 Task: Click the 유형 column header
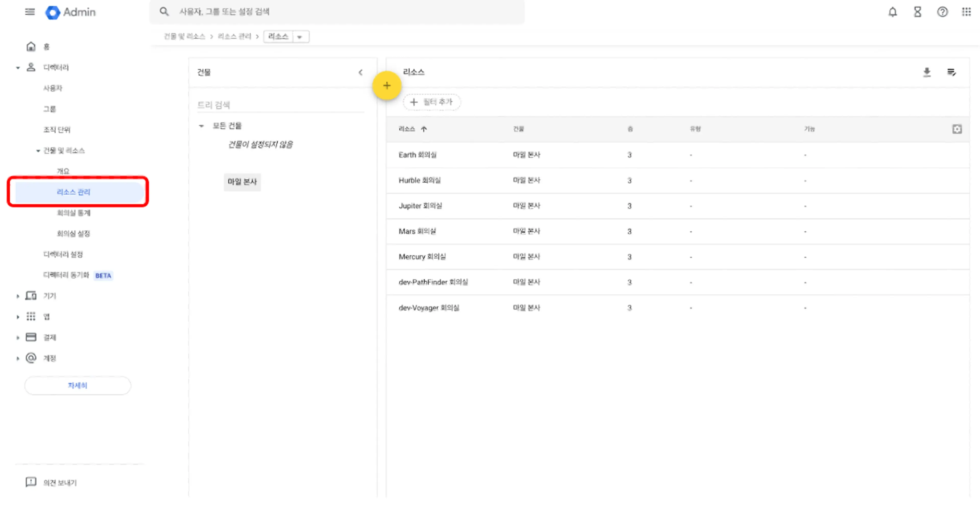(x=695, y=129)
